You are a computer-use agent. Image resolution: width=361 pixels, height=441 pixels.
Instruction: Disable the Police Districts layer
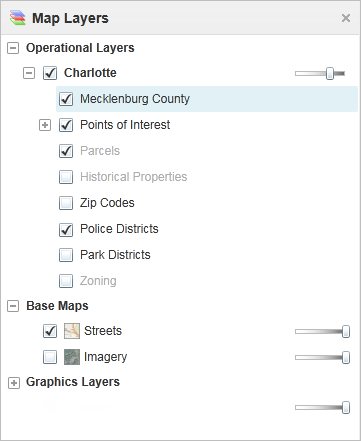66,229
